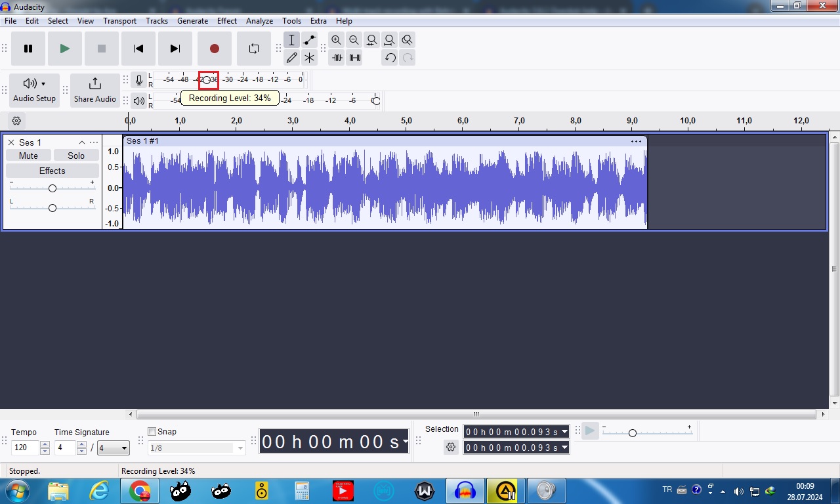Open the Edit menu
The height and width of the screenshot is (504, 840).
(x=32, y=21)
